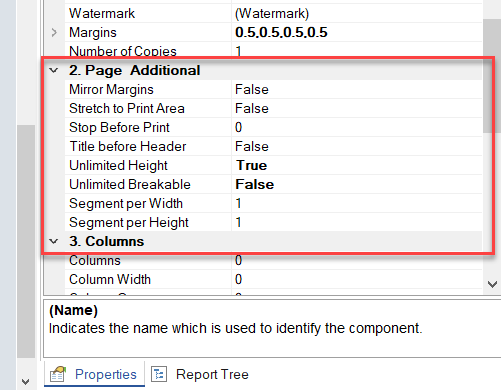The height and width of the screenshot is (390, 501).
Task: Click Title before Header False value
Action: (357, 146)
